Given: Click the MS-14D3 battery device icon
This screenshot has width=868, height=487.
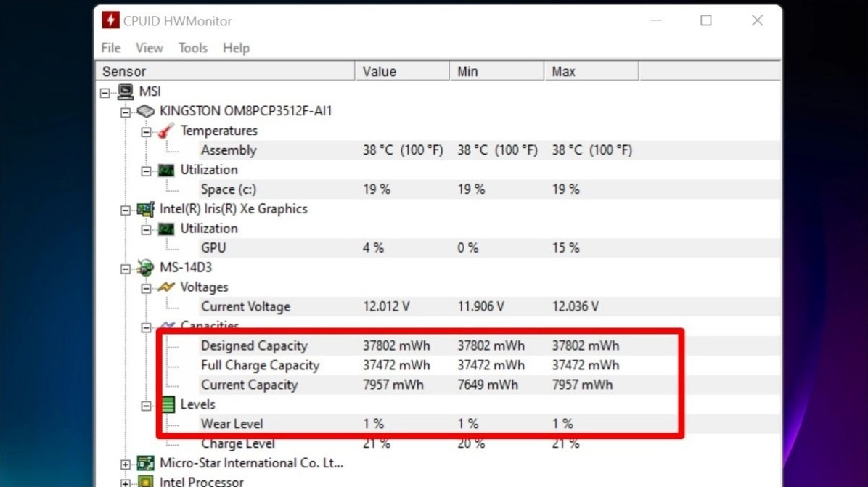Looking at the screenshot, I should [145, 267].
